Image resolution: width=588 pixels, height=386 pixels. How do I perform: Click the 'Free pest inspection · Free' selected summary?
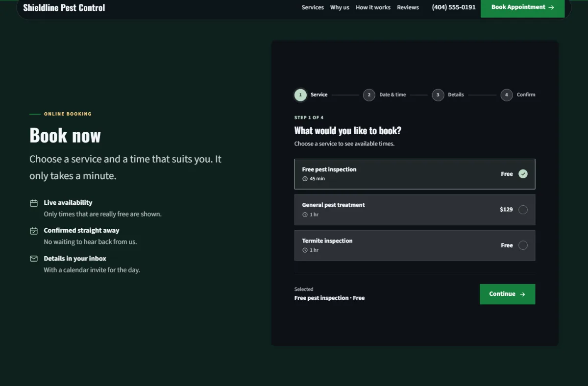click(329, 298)
